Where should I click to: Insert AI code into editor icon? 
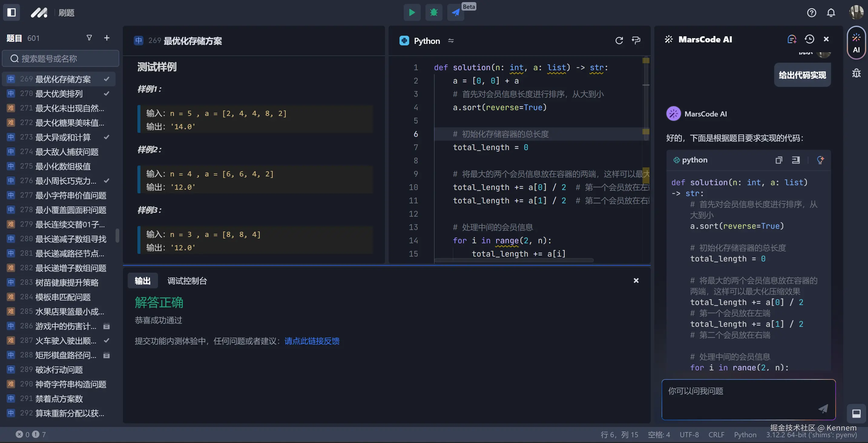click(796, 160)
